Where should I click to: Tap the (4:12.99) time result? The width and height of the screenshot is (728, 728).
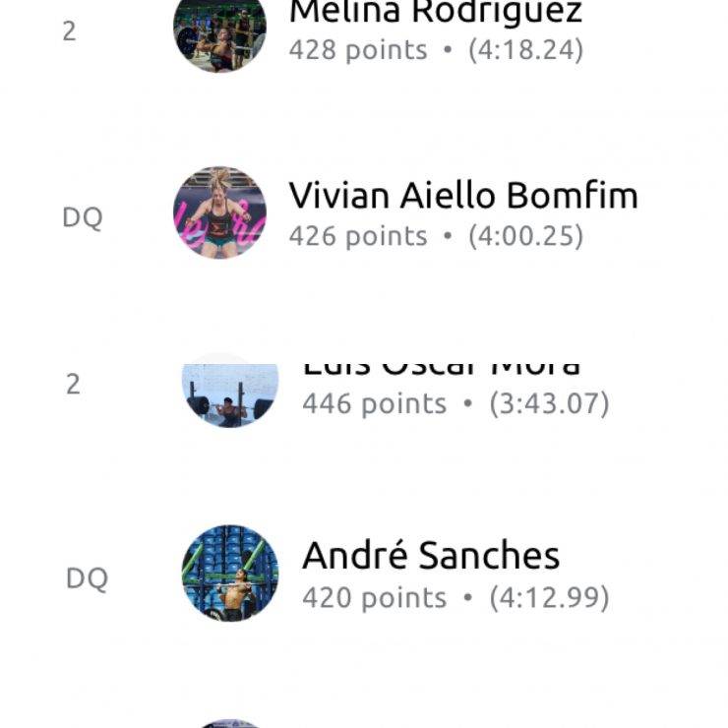pyautogui.click(x=549, y=597)
